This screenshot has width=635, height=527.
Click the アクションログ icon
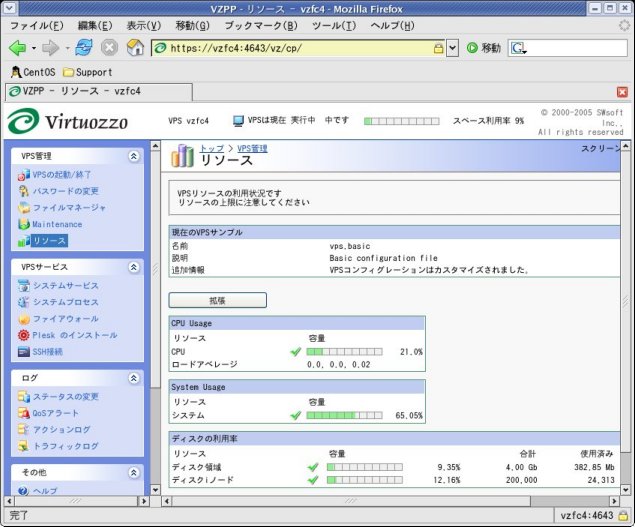pos(24,429)
